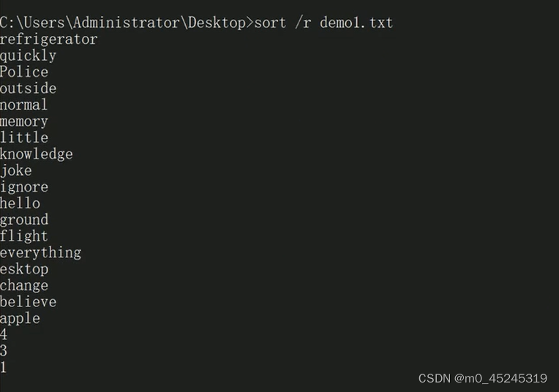Click on the word hello
Image resolution: width=559 pixels, height=392 pixels.
(x=20, y=203)
